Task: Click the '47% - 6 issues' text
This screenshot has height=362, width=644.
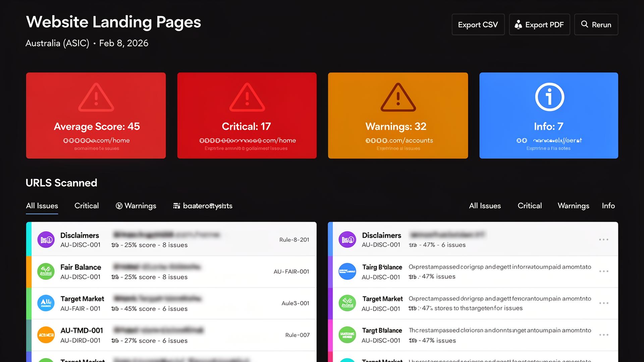Action: (x=444, y=245)
